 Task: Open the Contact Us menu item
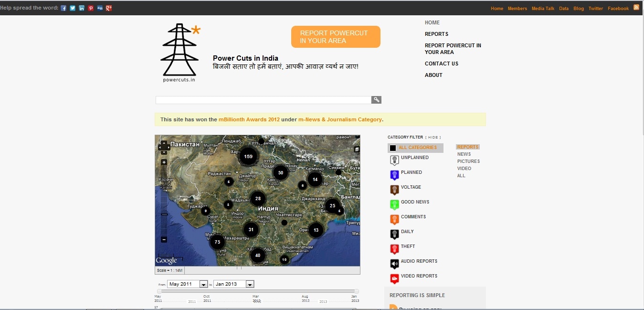pos(441,64)
